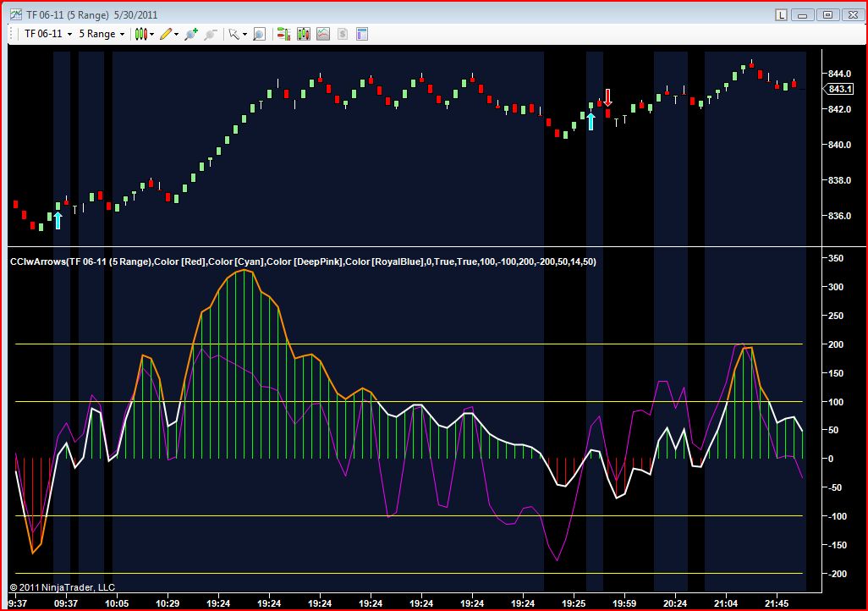Click the 836.0 price axis label

click(840, 216)
